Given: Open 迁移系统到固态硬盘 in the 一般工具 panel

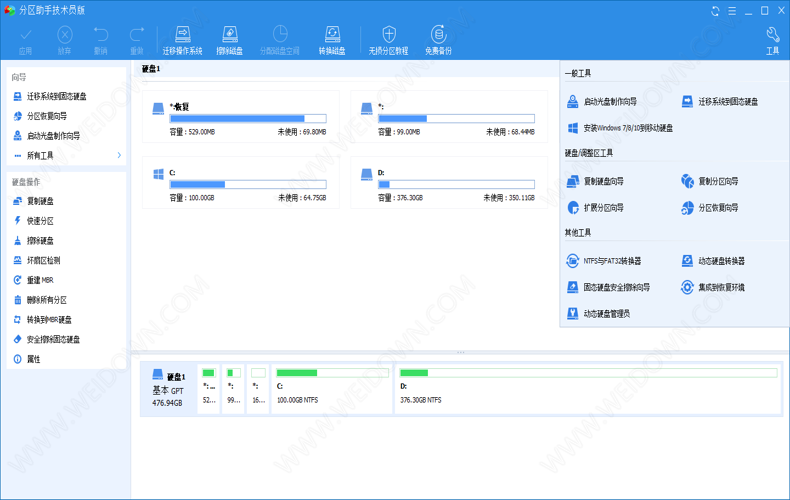Looking at the screenshot, I should (x=719, y=101).
